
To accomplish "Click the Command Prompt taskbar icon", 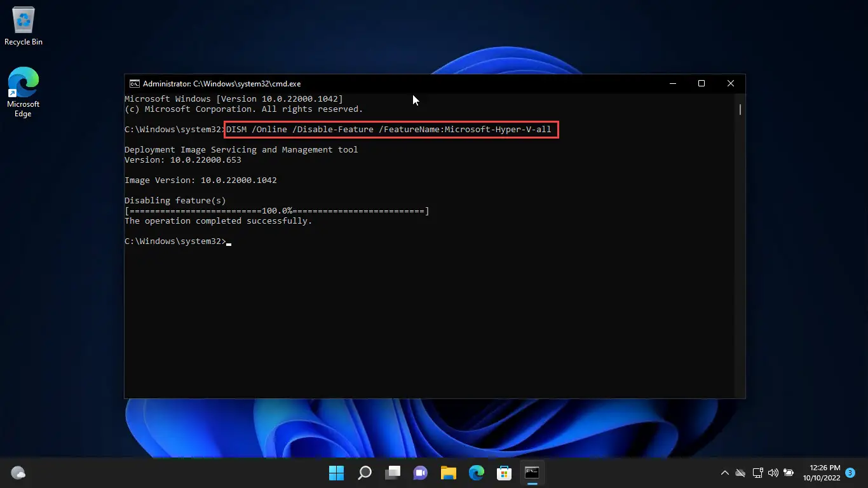I will pos(532,473).
